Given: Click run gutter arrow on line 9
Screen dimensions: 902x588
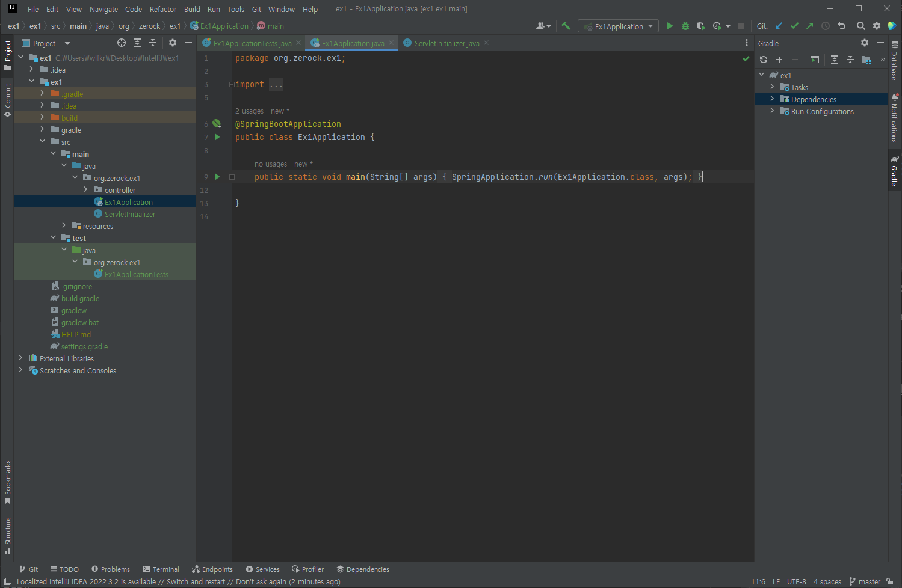Looking at the screenshot, I should [x=217, y=177].
